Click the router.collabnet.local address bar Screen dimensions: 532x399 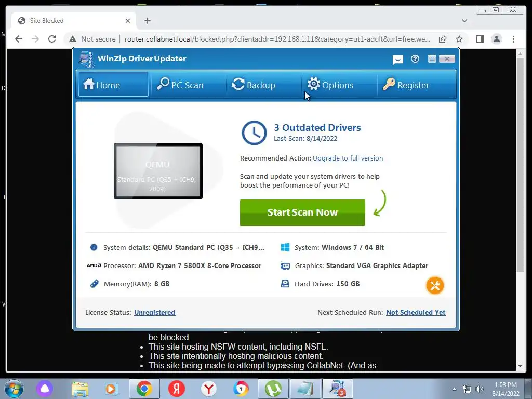[277, 39]
